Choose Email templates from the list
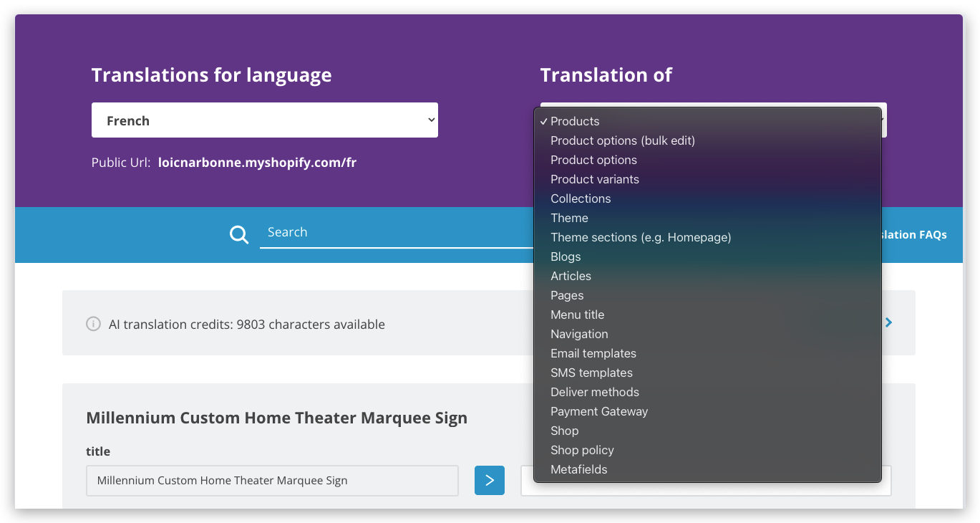 click(593, 353)
